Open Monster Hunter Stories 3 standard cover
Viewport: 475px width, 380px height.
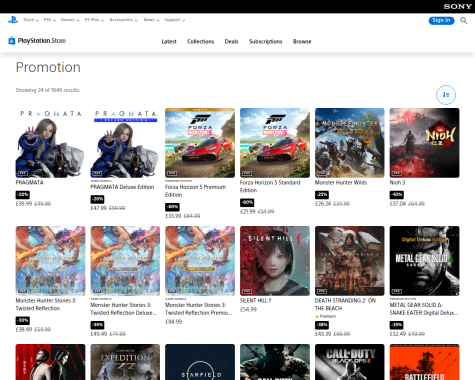pos(50,261)
